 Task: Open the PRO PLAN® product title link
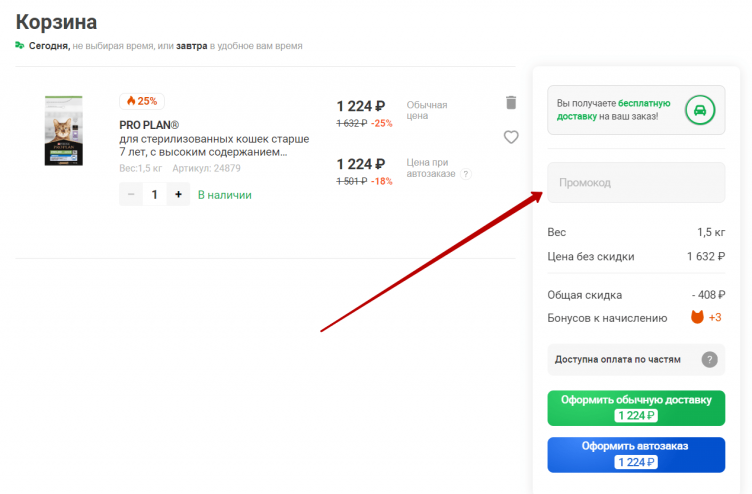point(149,125)
